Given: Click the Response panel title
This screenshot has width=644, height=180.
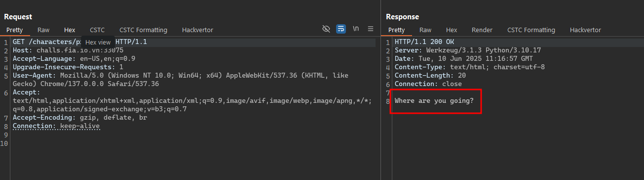Looking at the screenshot, I should pos(402,17).
